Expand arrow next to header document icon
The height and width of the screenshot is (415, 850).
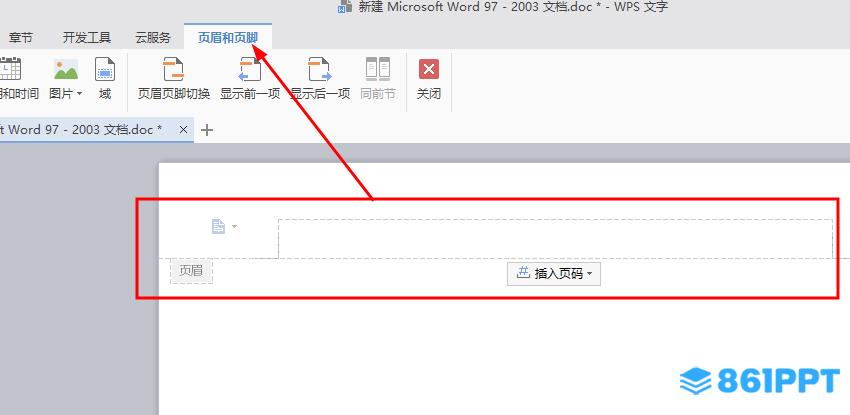click(235, 226)
